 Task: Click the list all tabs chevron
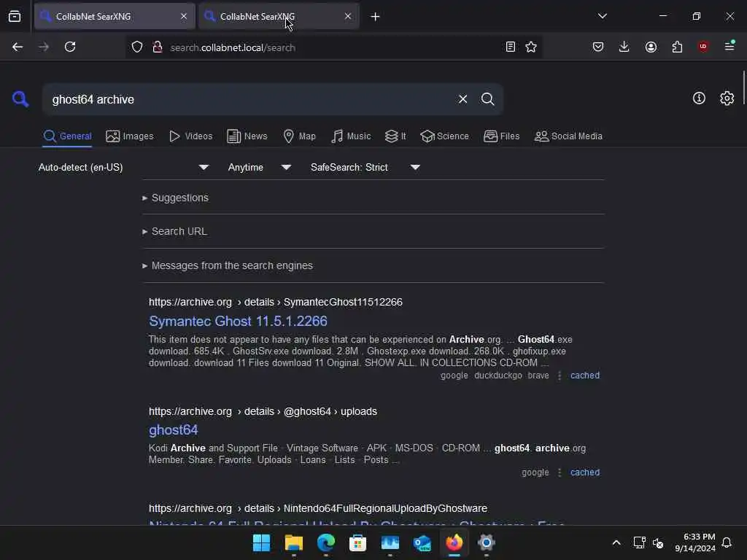pyautogui.click(x=602, y=16)
